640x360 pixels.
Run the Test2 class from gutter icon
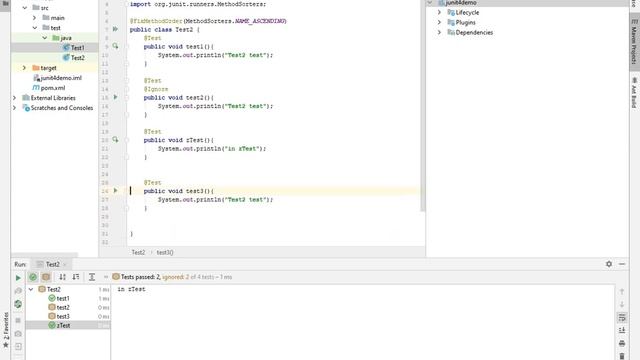tap(116, 29)
